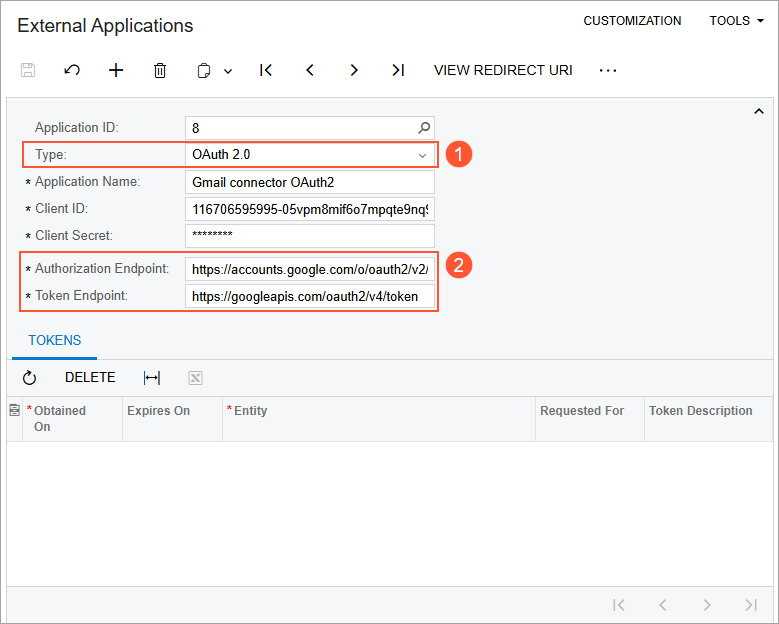Click the Application ID field
The image size is (779, 624).
[310, 128]
